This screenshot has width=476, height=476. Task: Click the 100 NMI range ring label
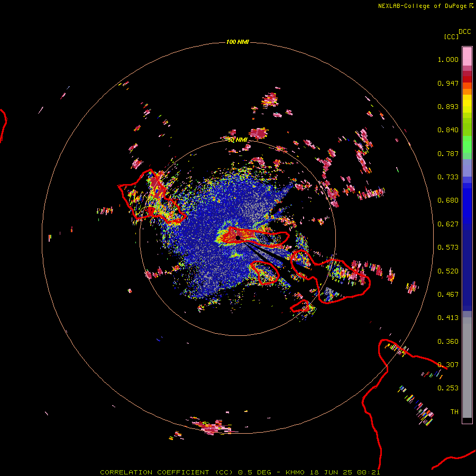point(237,42)
